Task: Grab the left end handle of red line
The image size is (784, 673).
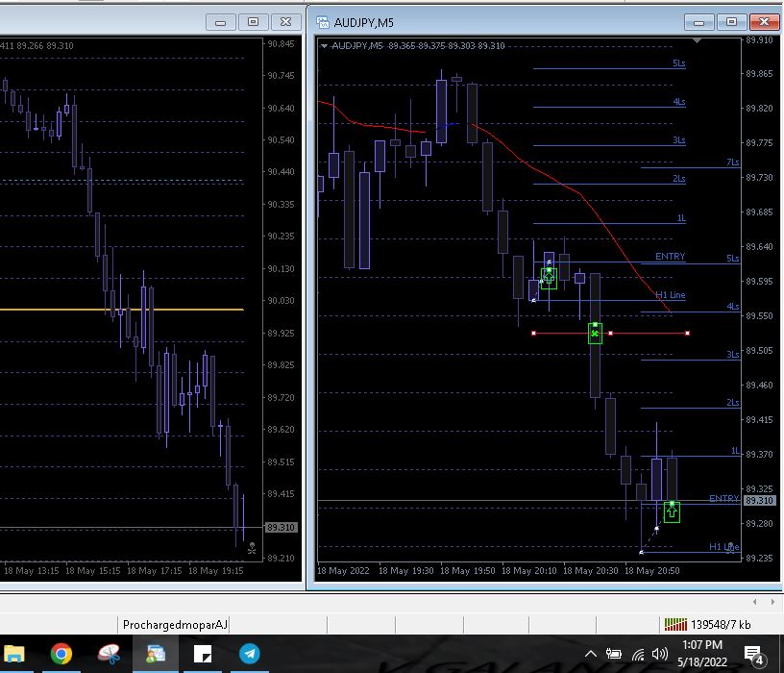Action: (533, 334)
